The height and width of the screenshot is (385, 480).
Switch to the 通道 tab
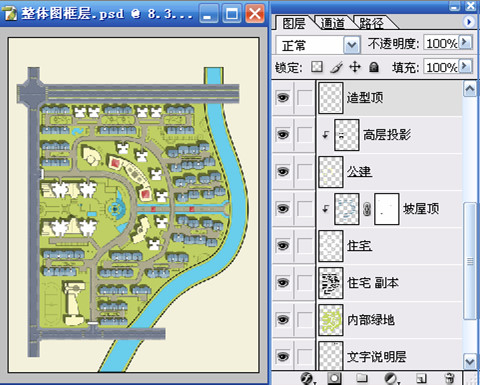tap(332, 23)
